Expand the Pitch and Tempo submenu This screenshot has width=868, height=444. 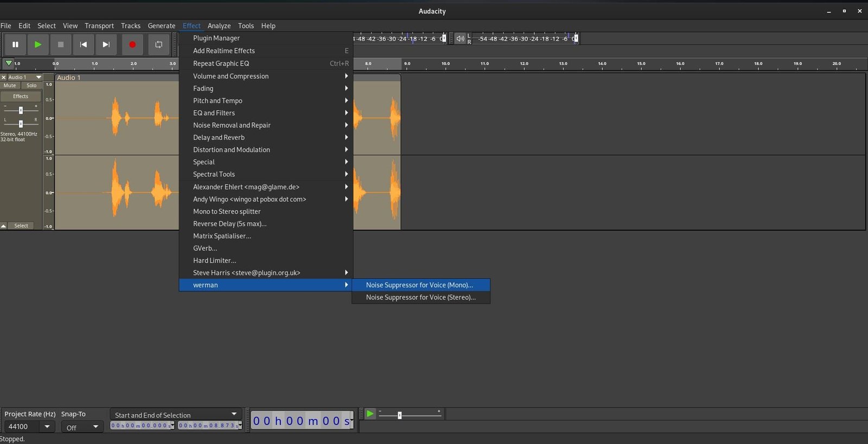[266, 100]
